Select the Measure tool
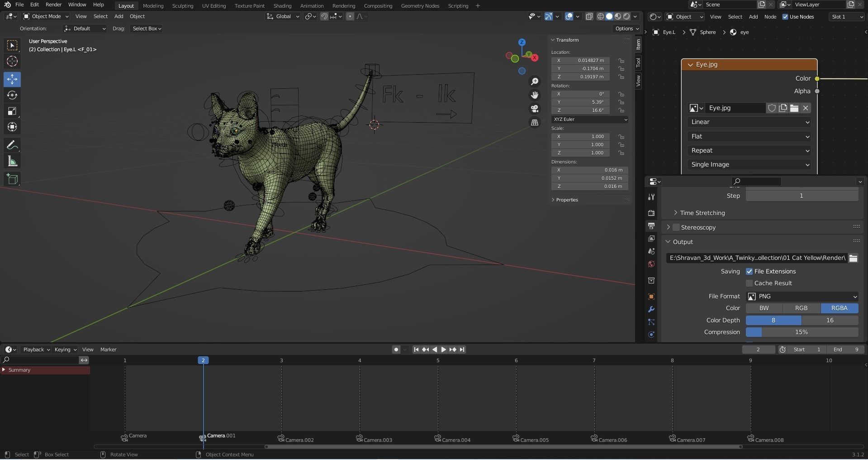The width and height of the screenshot is (868, 460). [x=12, y=161]
